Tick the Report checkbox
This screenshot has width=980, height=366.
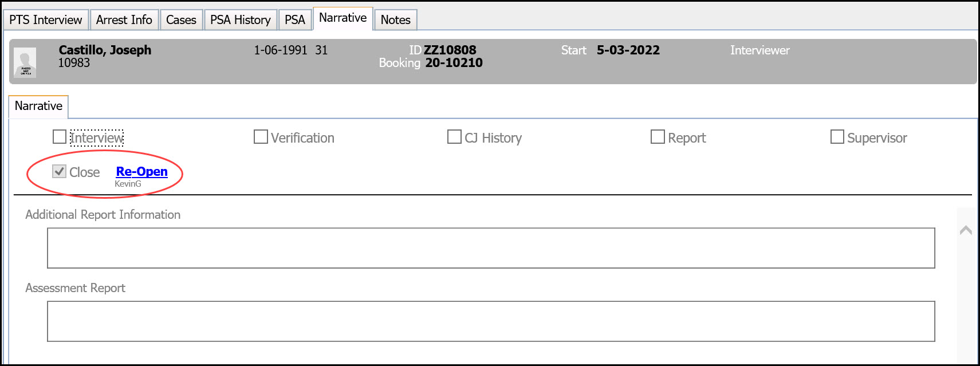point(658,137)
